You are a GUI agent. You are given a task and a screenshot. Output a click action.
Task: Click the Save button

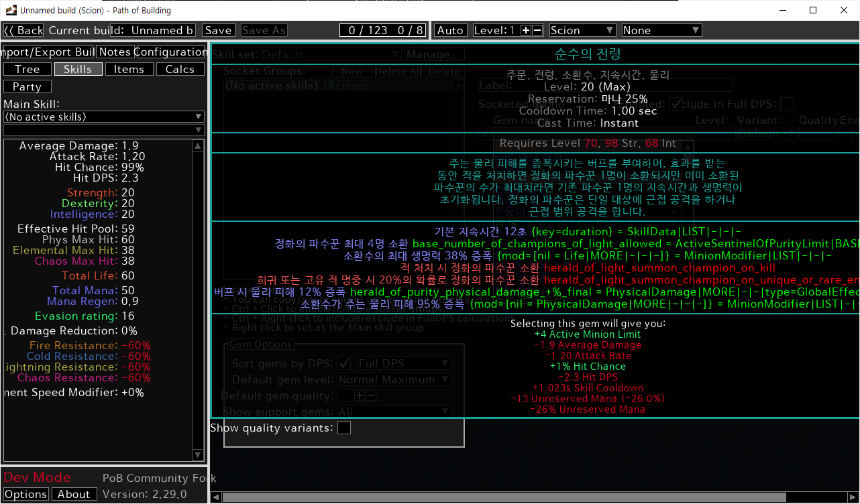pyautogui.click(x=218, y=30)
